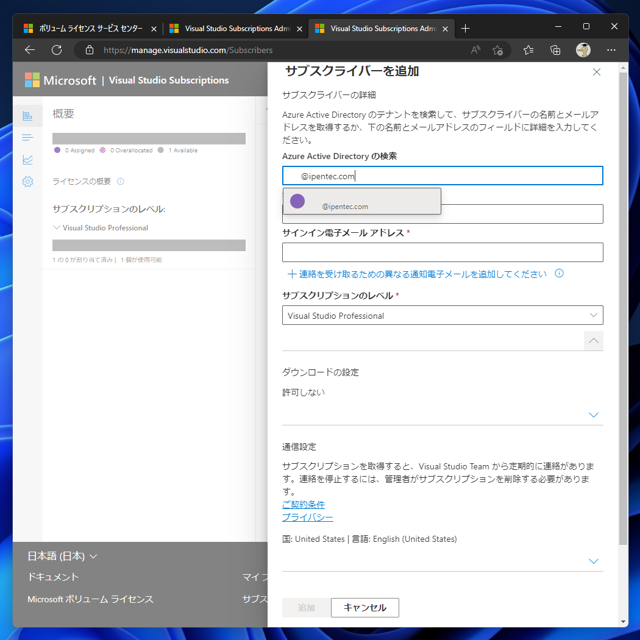Close the サブスクライバーを追加 panel with the X
The width and height of the screenshot is (640, 640).
pyautogui.click(x=596, y=72)
